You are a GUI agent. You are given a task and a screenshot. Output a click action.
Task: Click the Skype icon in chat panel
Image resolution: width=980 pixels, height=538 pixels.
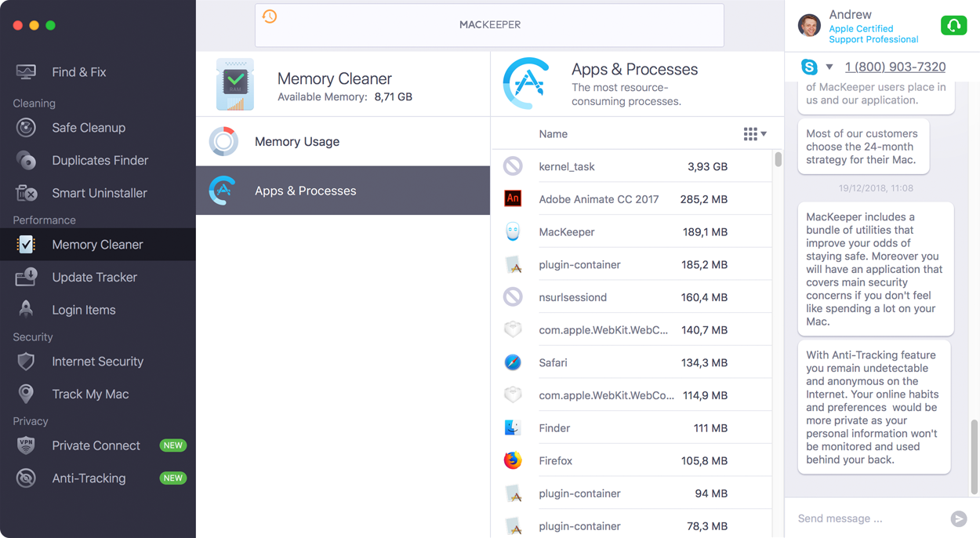click(x=809, y=67)
